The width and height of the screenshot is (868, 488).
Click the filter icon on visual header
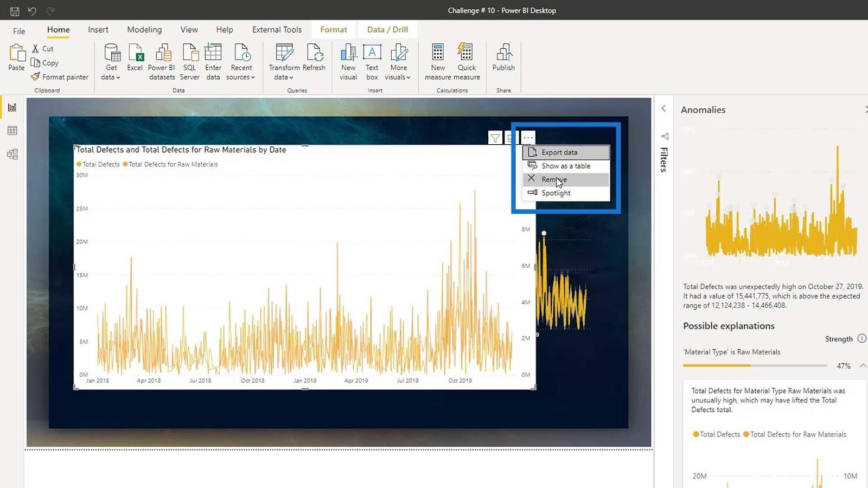click(495, 138)
